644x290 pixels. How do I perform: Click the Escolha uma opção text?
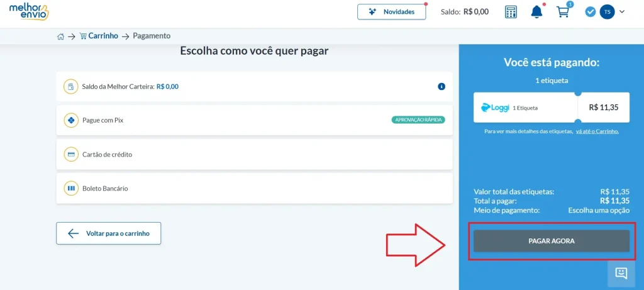(x=599, y=210)
